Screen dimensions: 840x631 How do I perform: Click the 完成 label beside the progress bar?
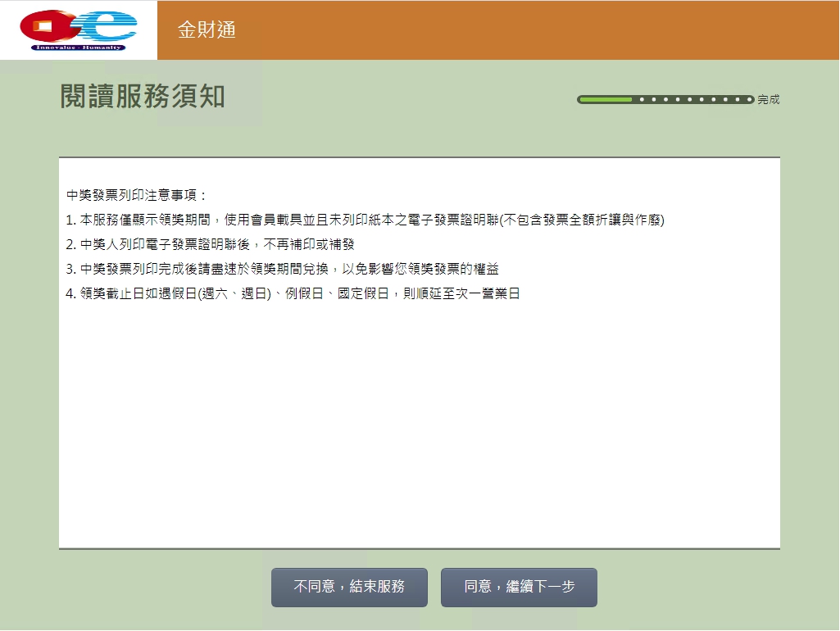coord(768,99)
